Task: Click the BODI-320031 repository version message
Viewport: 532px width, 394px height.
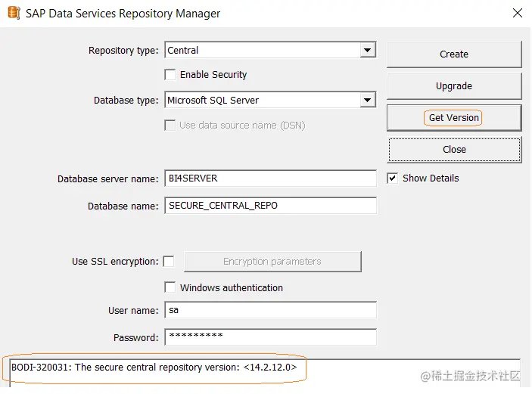Action: click(154, 368)
